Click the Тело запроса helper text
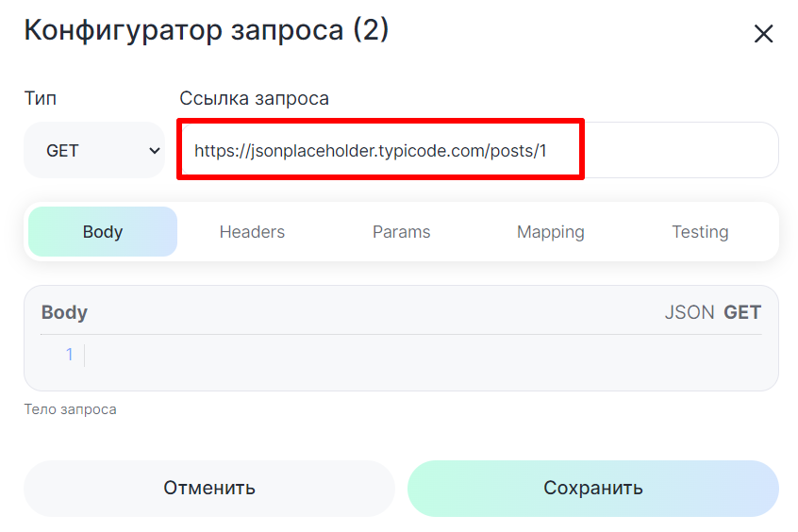The image size is (798, 532). point(70,409)
